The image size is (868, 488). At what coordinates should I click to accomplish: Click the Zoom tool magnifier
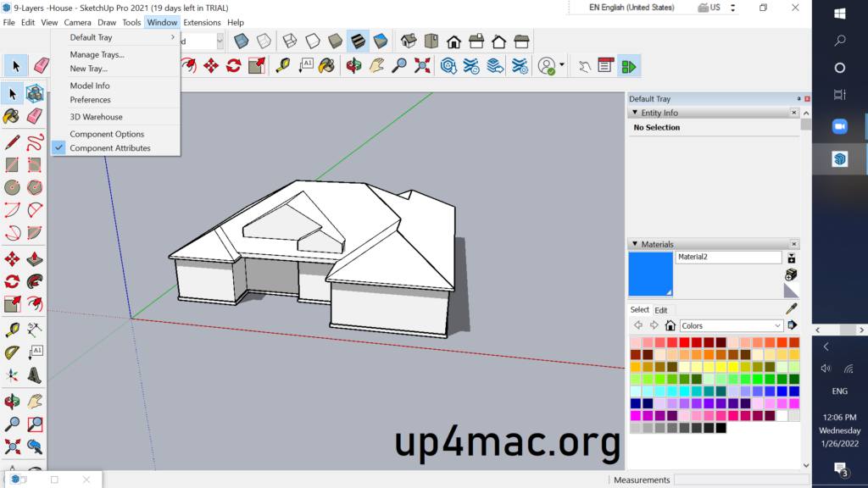(12, 425)
